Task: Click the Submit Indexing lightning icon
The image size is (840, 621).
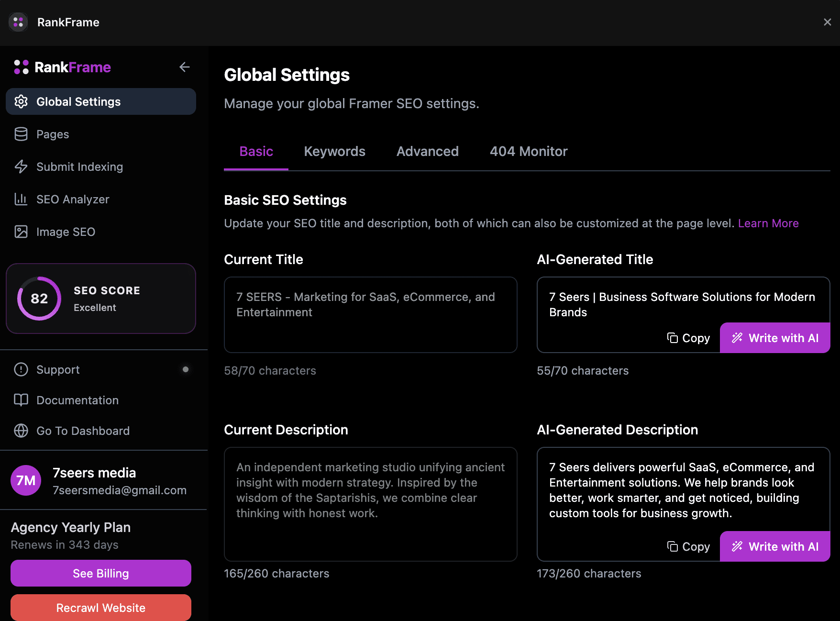Action: point(21,166)
